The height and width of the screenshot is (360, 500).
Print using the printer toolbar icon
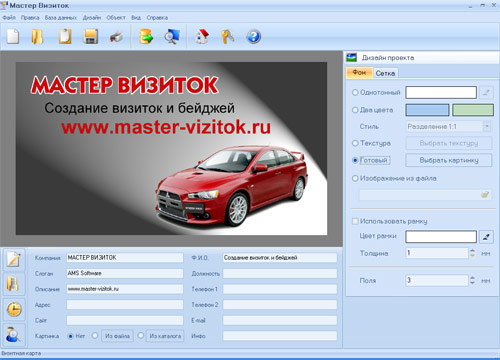(x=116, y=36)
